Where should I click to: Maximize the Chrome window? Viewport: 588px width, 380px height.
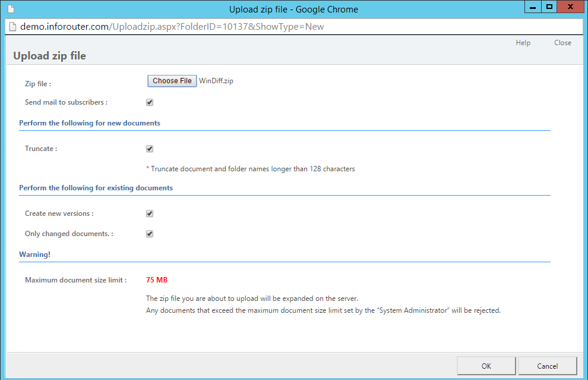[549, 7]
